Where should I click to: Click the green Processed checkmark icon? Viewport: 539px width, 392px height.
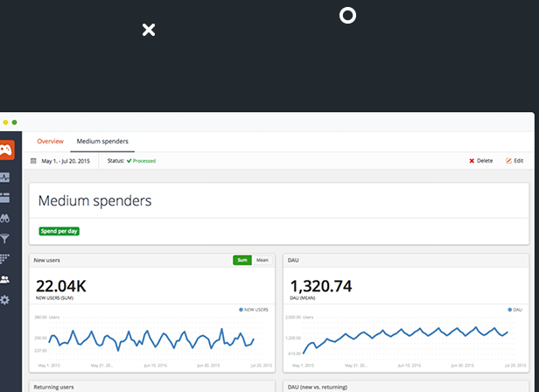click(129, 161)
